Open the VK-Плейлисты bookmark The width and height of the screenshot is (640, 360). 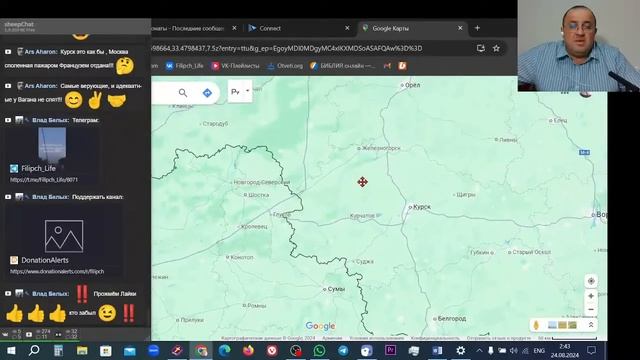236,66
